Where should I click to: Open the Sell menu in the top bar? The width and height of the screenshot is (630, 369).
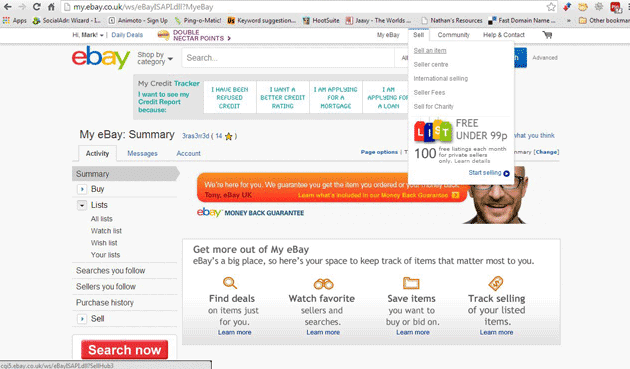418,35
